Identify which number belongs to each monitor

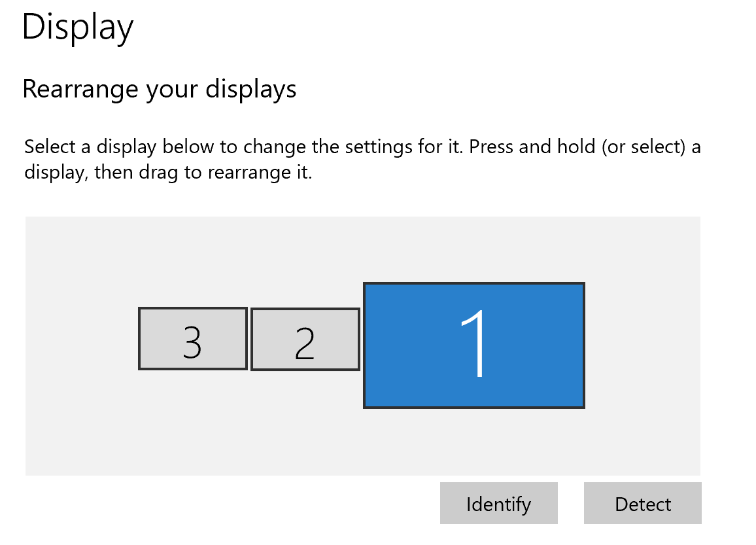click(x=498, y=503)
